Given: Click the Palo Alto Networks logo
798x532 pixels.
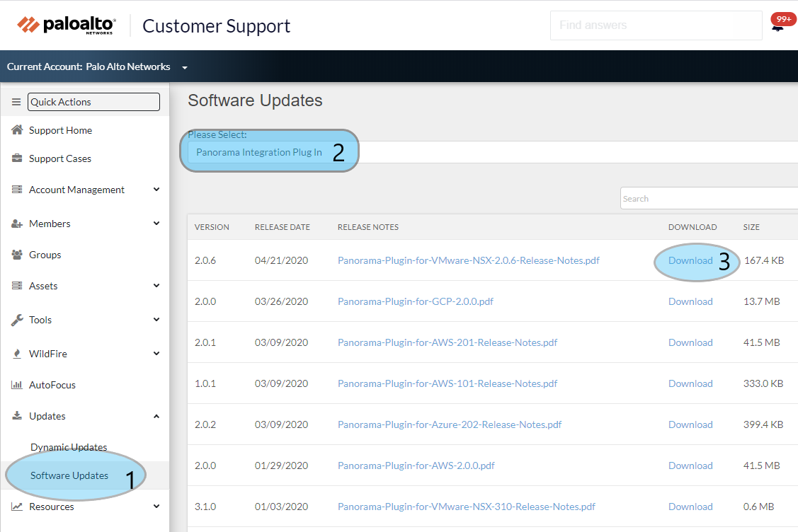Looking at the screenshot, I should (65, 24).
